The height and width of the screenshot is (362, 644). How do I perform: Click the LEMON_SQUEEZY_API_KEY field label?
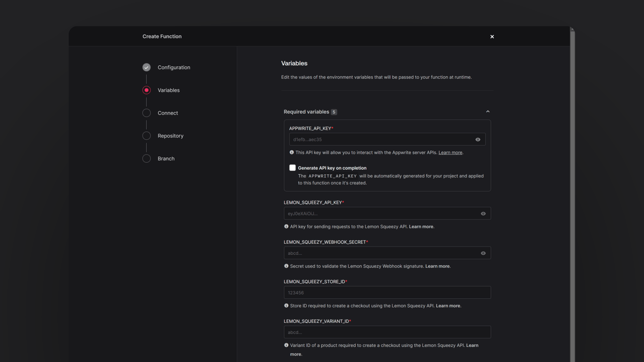pos(312,203)
